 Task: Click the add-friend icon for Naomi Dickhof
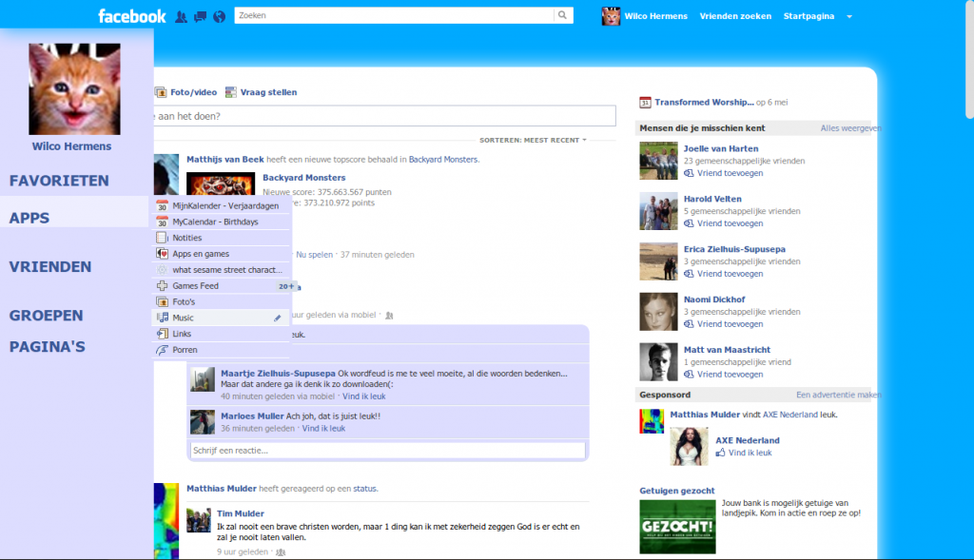point(689,324)
